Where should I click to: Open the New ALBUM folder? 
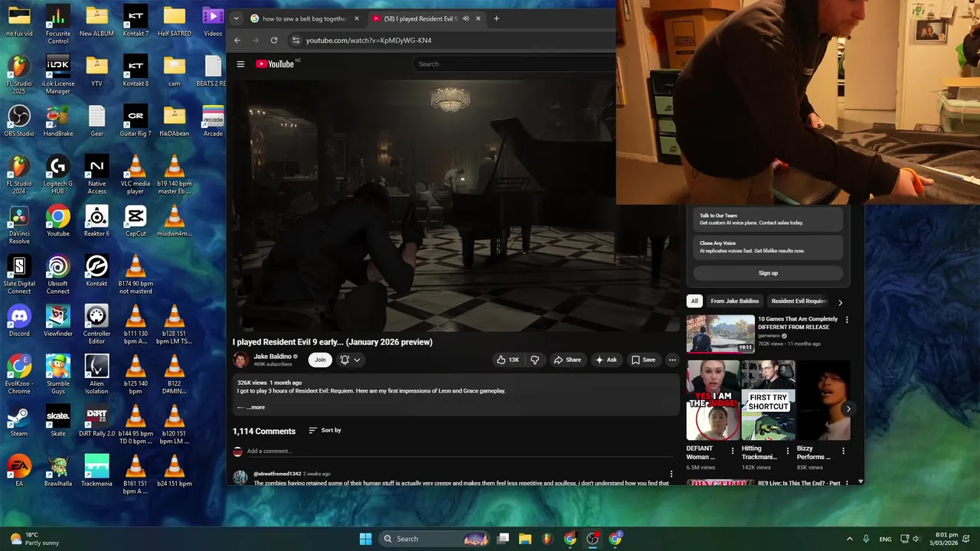[x=96, y=21]
